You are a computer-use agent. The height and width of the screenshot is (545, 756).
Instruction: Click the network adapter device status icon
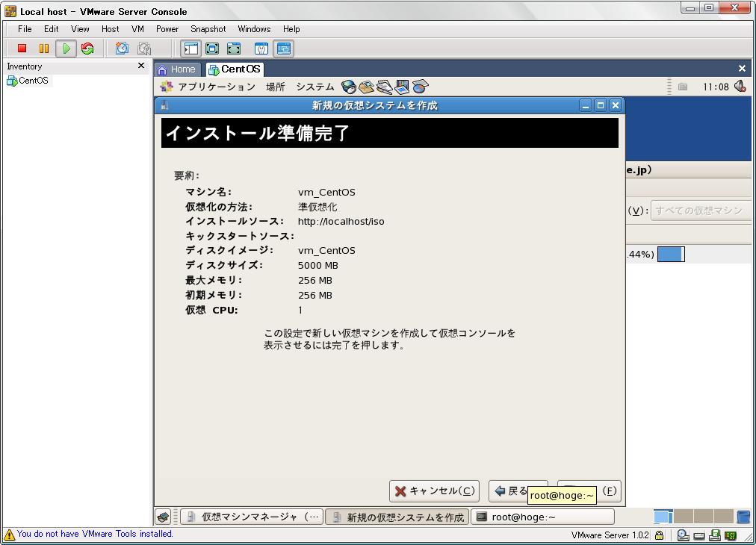731,535
